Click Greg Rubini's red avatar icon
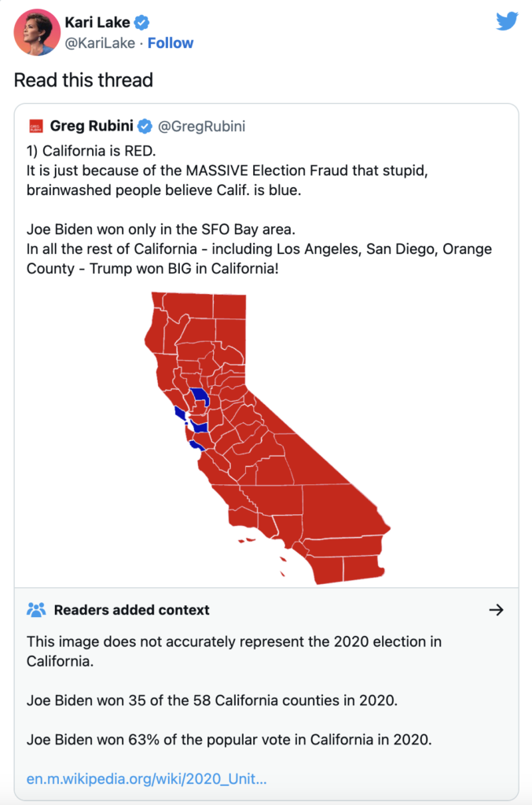This screenshot has height=805, width=532. (36, 127)
